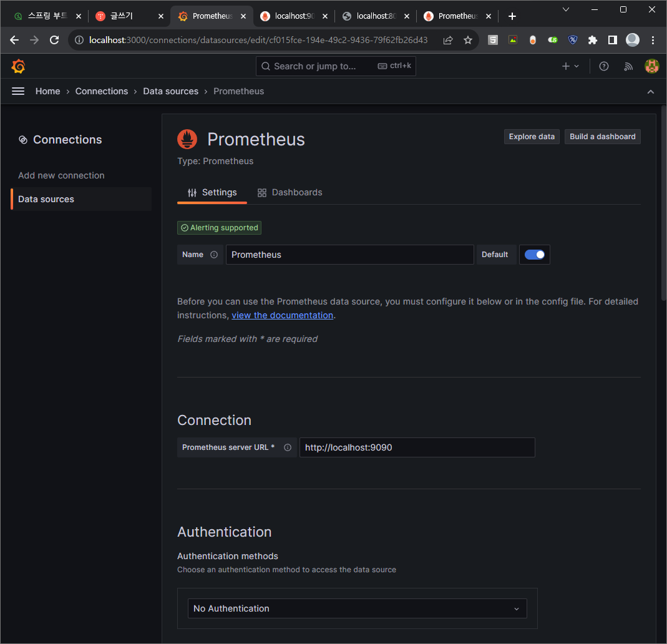Switch to the Settings tab
The width and height of the screenshot is (667, 644).
pos(212,193)
